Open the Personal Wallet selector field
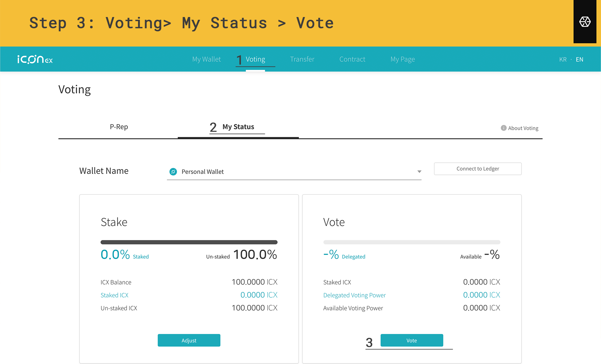 coord(294,172)
